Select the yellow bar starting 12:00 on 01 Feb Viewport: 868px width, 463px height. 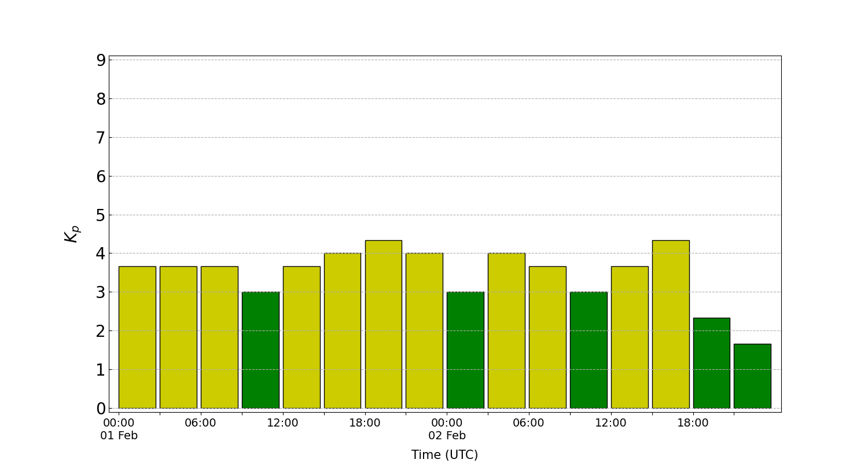point(301,337)
